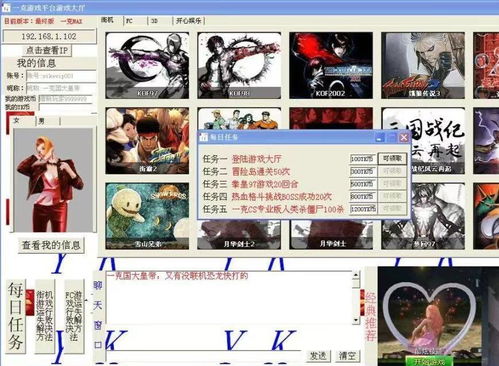Click 查看我的信息 button
499x366 pixels.
(x=51, y=246)
